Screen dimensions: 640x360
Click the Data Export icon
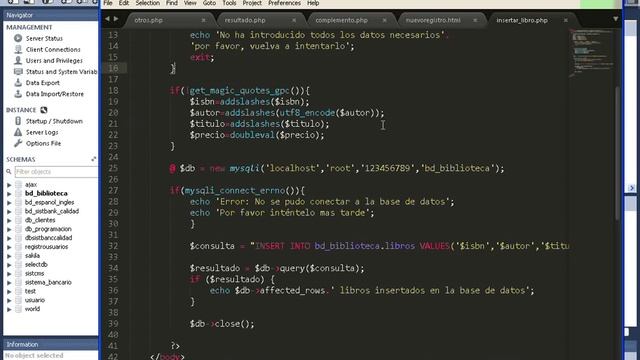[x=18, y=82]
